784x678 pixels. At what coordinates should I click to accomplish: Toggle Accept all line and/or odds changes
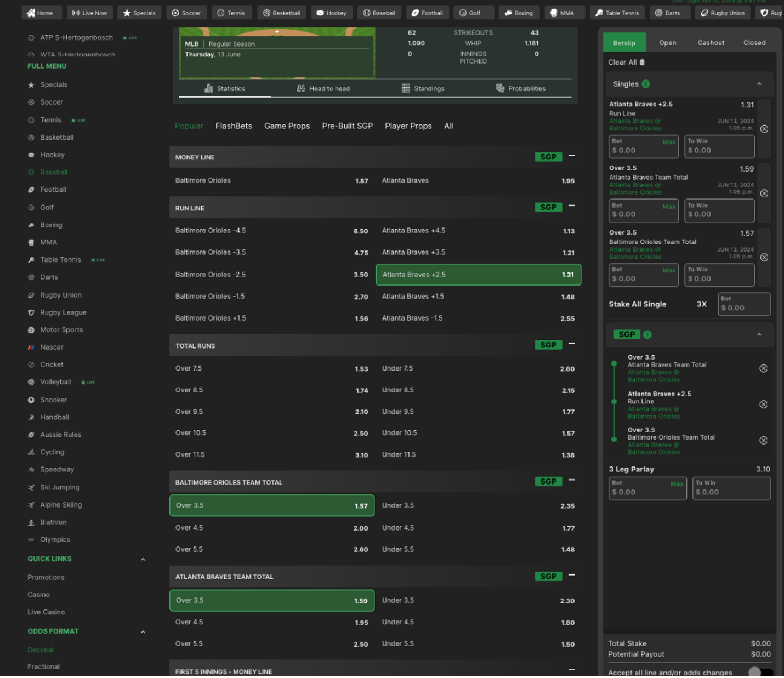(x=760, y=672)
